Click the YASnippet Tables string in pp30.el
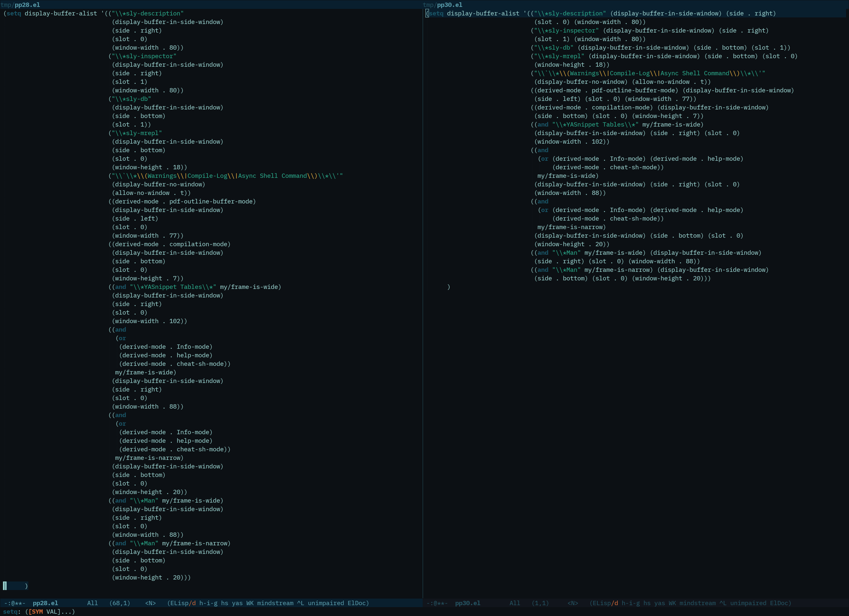The height and width of the screenshot is (616, 849). pos(595,125)
